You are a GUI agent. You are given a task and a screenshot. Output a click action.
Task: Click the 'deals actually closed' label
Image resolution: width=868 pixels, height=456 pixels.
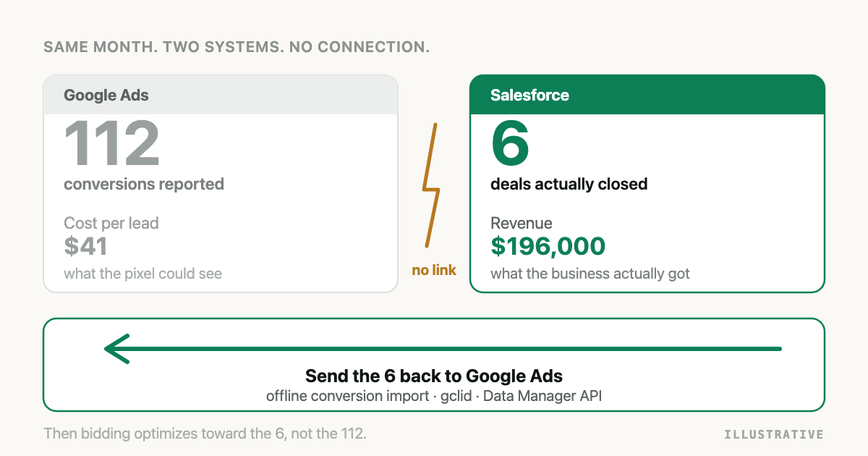click(569, 184)
